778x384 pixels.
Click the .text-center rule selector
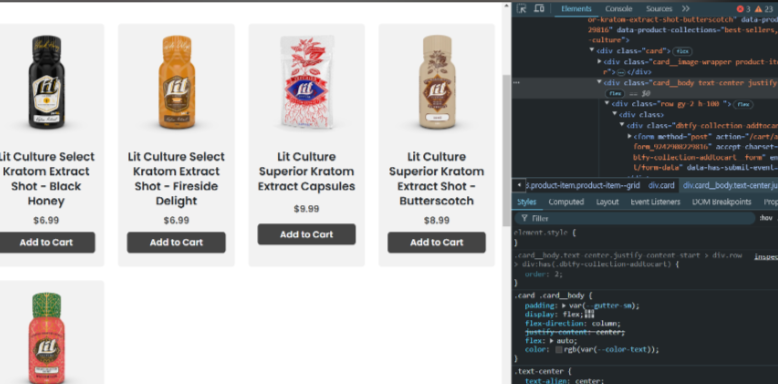pos(539,372)
